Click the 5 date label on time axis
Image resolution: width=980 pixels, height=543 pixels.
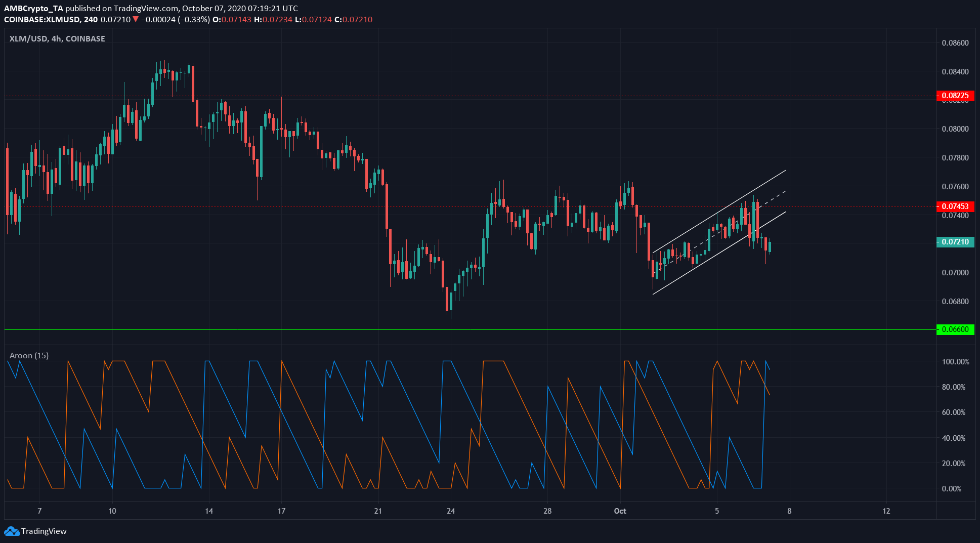click(717, 511)
